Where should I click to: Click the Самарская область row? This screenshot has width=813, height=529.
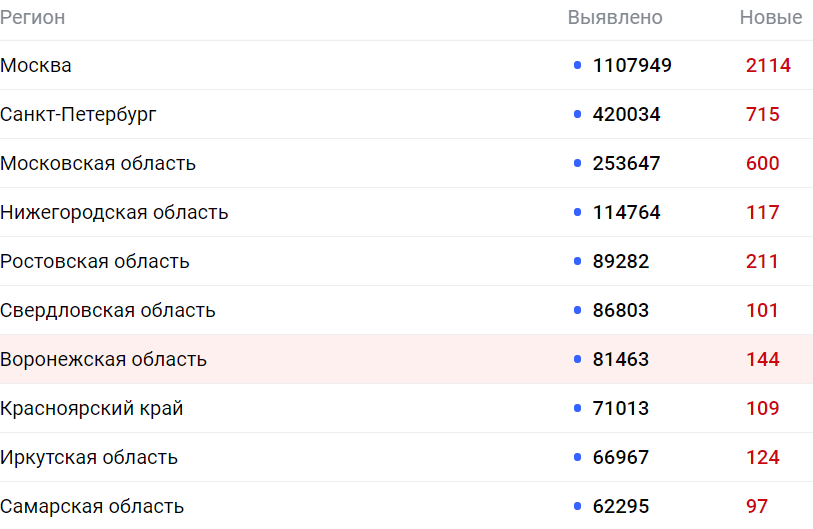406,506
